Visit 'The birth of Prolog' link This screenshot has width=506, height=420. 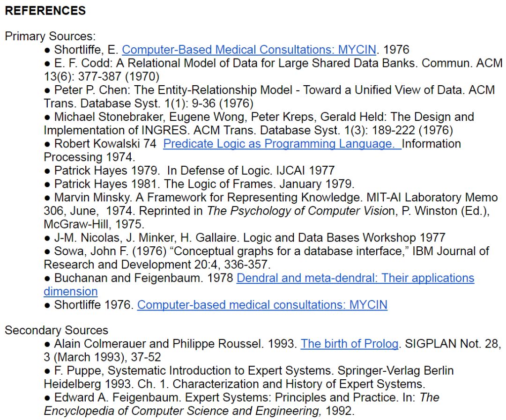[x=349, y=344]
